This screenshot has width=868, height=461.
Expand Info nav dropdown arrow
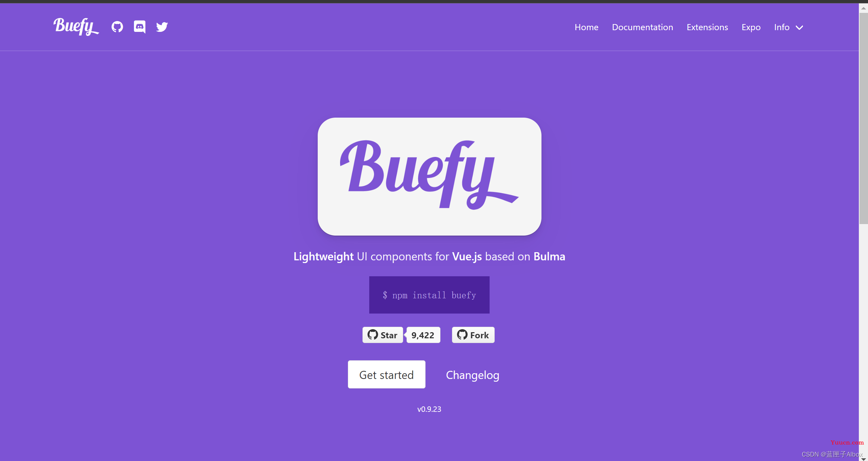click(x=800, y=27)
